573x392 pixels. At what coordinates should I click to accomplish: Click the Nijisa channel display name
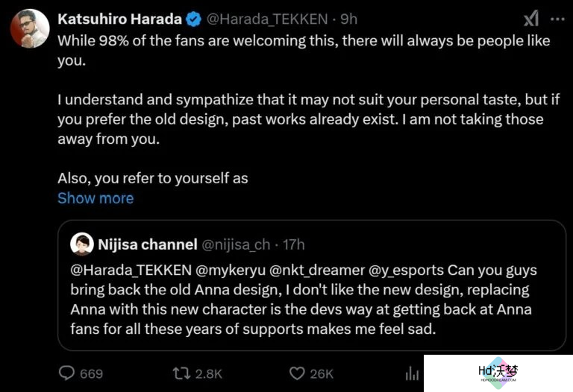coord(148,244)
